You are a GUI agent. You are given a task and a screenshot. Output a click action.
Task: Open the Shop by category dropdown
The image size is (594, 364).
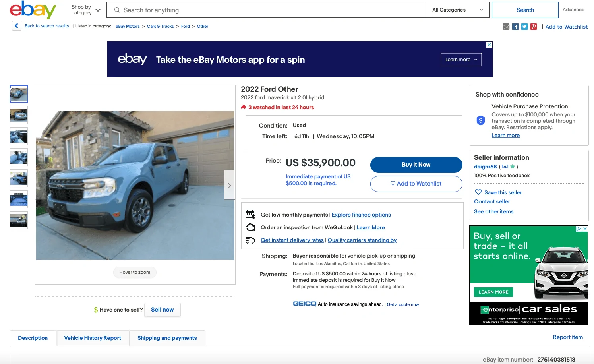pos(86,10)
